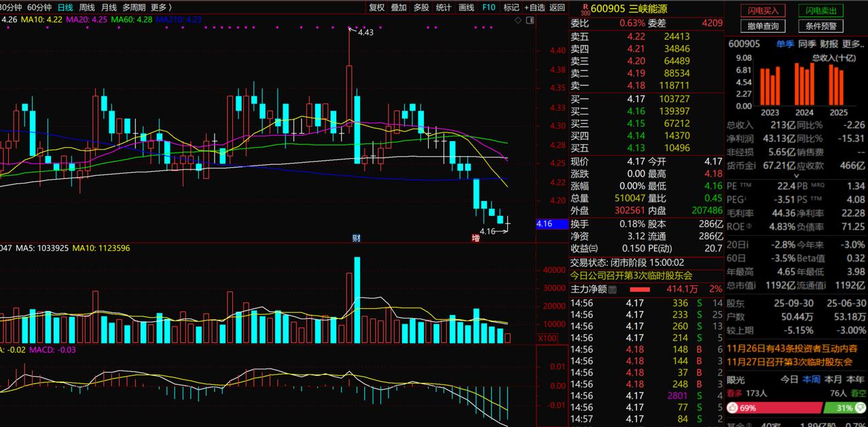Image resolution: width=868 pixels, height=427 pixels.
Task: Click the 画线 draw line button
Action: pos(466,7)
